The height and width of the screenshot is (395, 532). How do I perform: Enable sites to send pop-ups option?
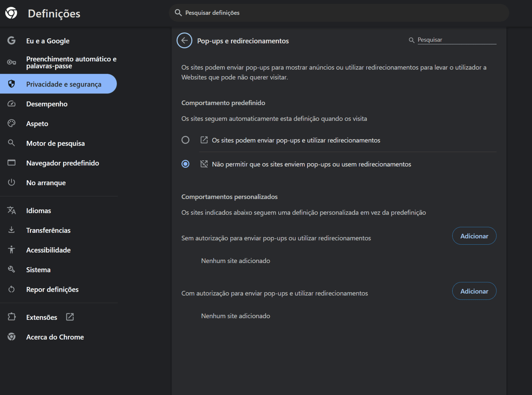click(x=185, y=140)
